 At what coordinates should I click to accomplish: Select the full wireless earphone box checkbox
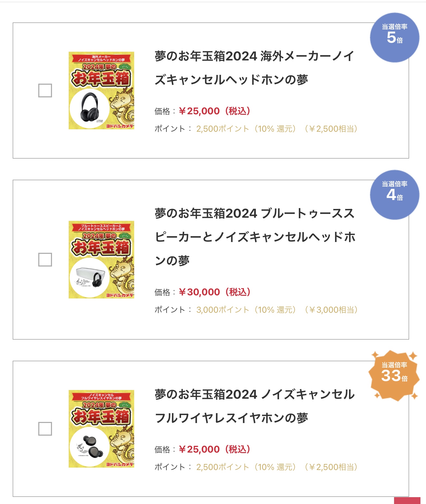tap(45, 429)
